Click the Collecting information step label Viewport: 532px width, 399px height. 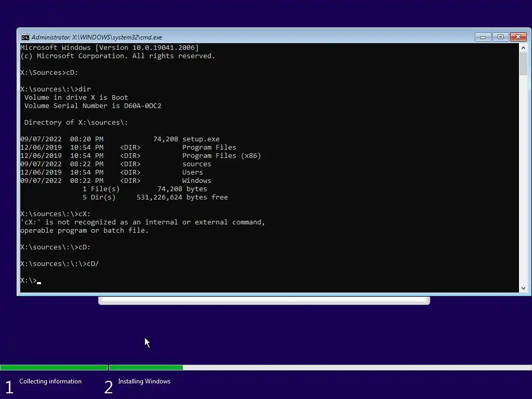coord(50,381)
